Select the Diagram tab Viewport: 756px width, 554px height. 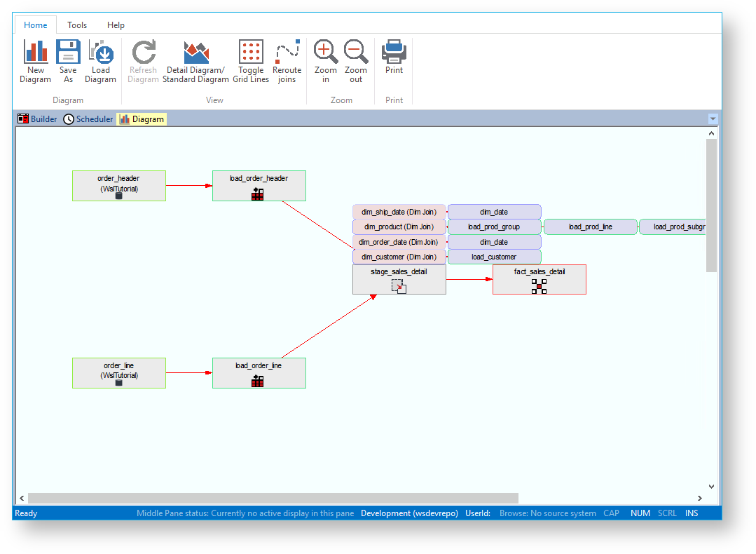[142, 119]
